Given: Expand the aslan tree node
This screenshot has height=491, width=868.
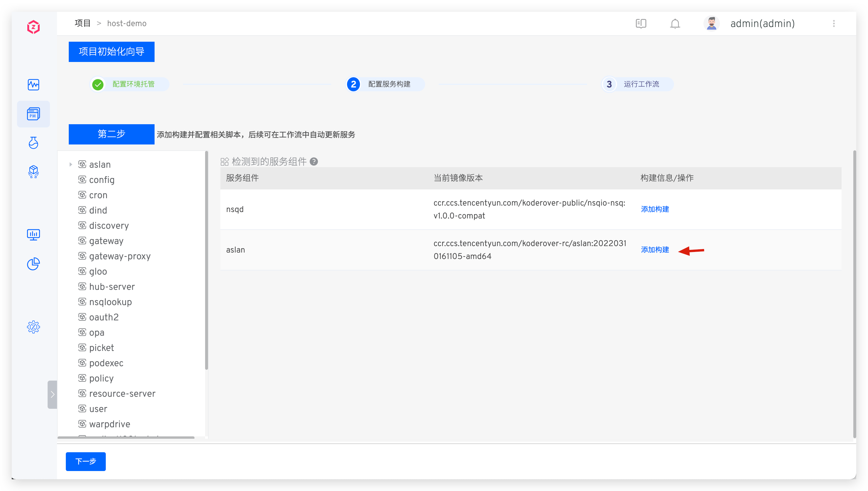Looking at the screenshot, I should pyautogui.click(x=71, y=164).
